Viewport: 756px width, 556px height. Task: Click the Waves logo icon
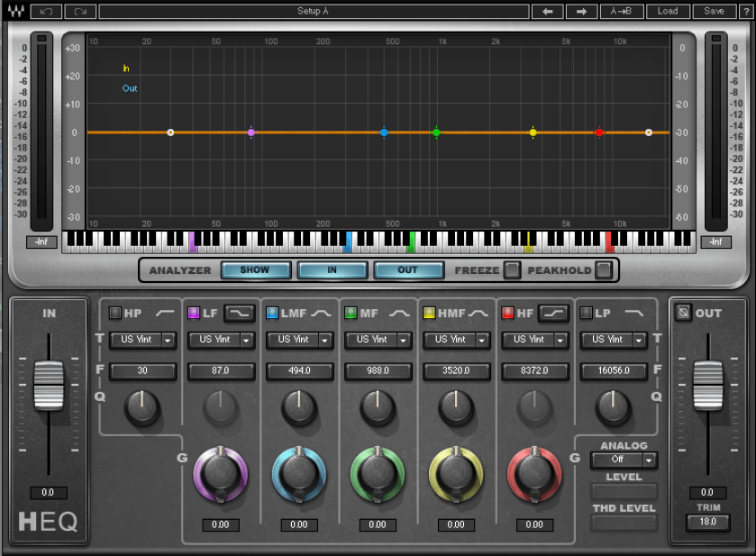point(15,12)
